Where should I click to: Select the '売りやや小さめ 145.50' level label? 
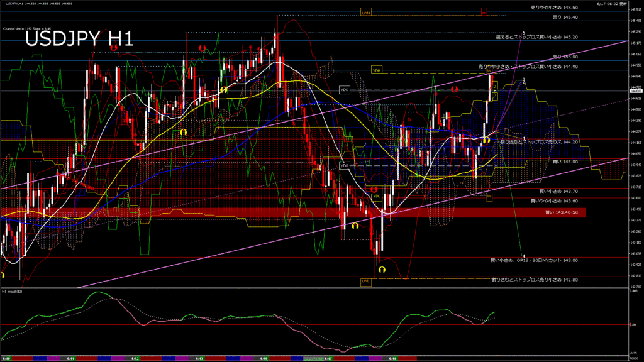[555, 8]
